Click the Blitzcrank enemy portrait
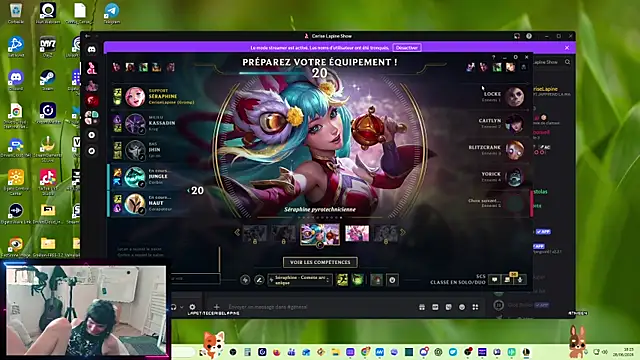 pos(514,150)
